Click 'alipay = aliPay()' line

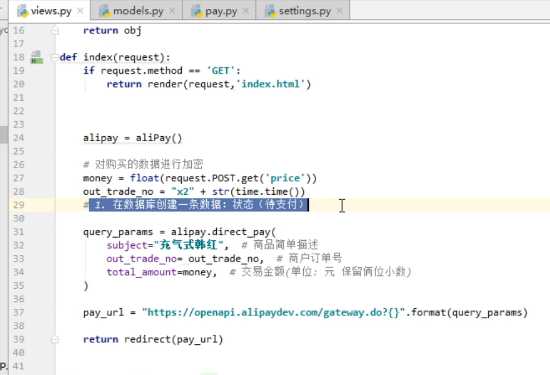[x=133, y=138]
